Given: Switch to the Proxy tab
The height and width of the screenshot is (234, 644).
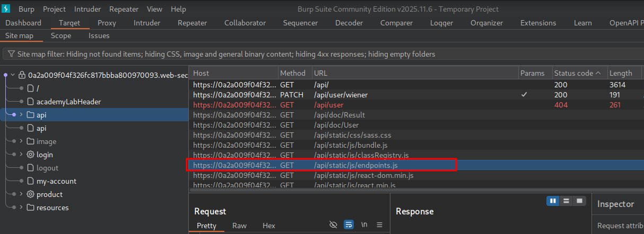Looking at the screenshot, I should tap(107, 23).
